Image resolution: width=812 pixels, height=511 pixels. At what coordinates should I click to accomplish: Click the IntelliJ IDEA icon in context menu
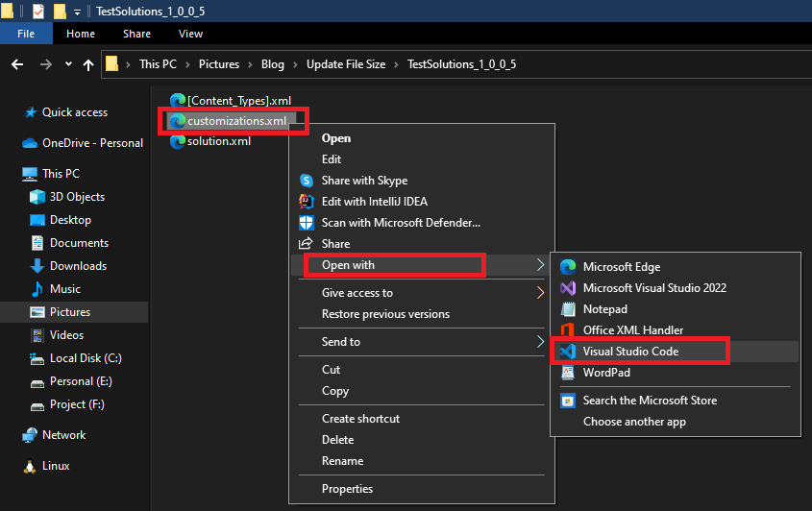307,202
